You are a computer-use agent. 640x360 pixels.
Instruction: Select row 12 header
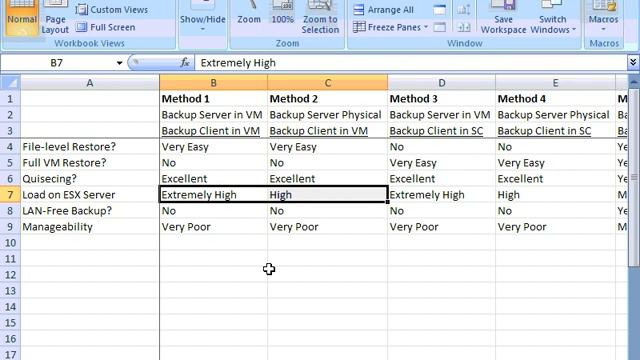click(x=10, y=275)
